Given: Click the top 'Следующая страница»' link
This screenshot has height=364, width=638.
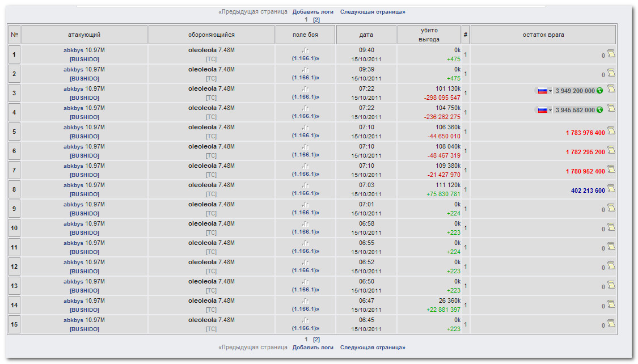Looking at the screenshot, I should pyautogui.click(x=373, y=11).
